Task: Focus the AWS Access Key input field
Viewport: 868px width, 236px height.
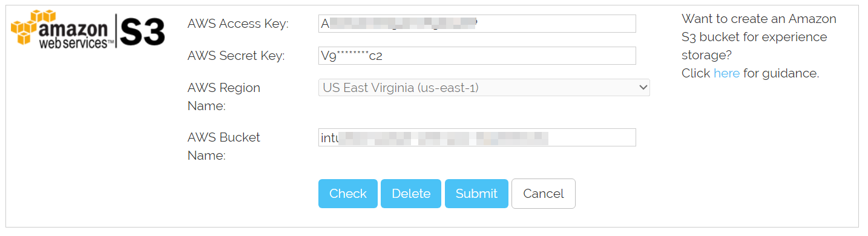Action: click(x=477, y=24)
